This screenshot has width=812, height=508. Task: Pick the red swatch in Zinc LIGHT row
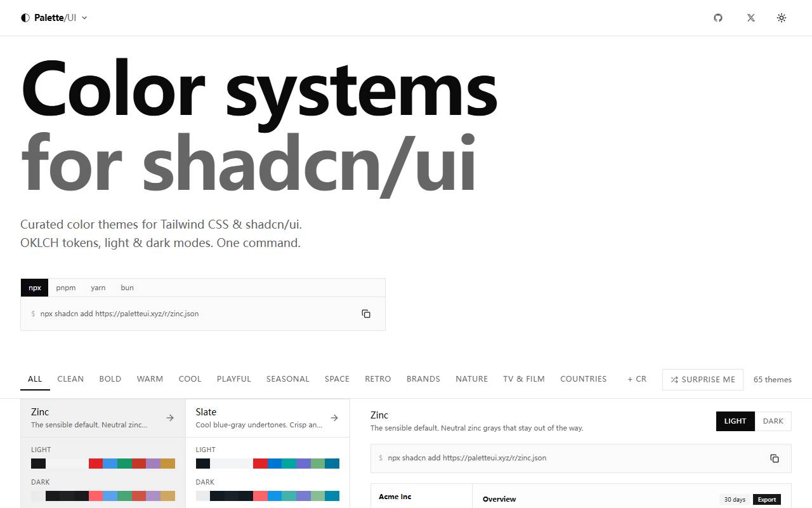tap(96, 464)
